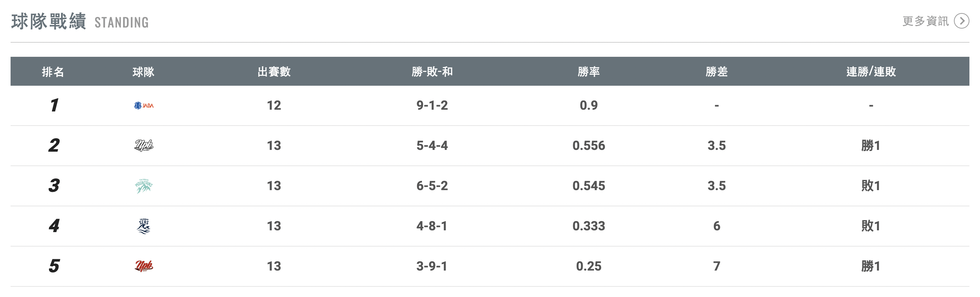This screenshot has height=297, width=980.
Task: Sort by the 勝率 column header
Action: [x=589, y=72]
